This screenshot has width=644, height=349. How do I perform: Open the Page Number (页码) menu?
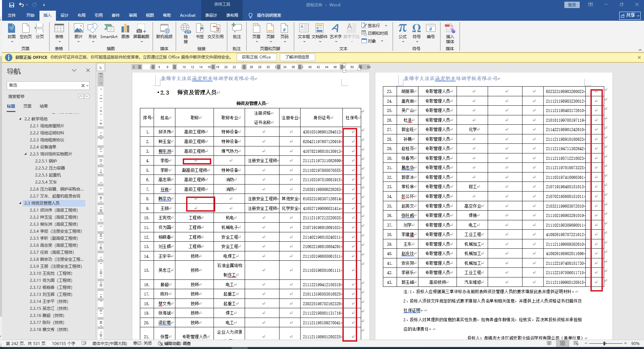click(x=285, y=32)
